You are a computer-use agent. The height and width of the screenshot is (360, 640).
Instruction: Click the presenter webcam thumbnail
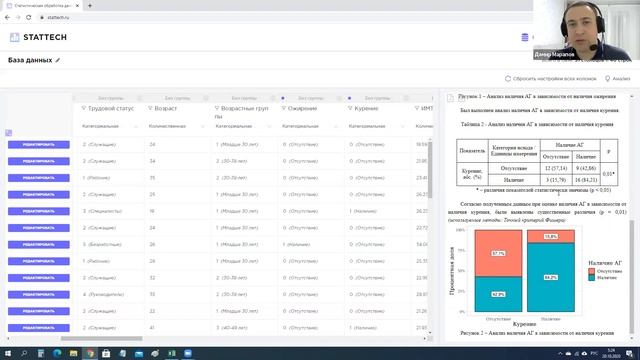pyautogui.click(x=586, y=31)
